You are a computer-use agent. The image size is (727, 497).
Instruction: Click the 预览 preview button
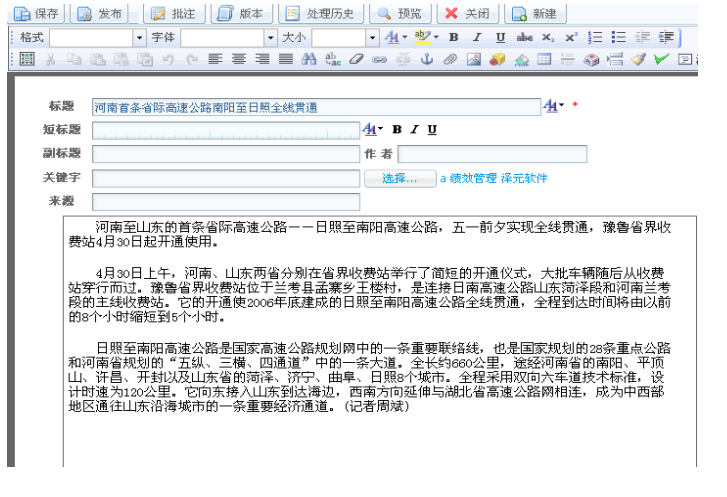click(400, 14)
